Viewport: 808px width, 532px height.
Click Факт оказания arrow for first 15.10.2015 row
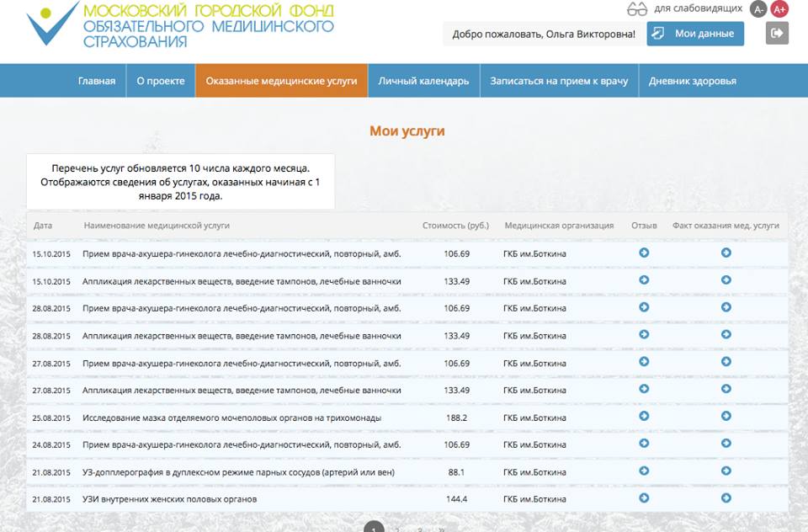point(726,253)
